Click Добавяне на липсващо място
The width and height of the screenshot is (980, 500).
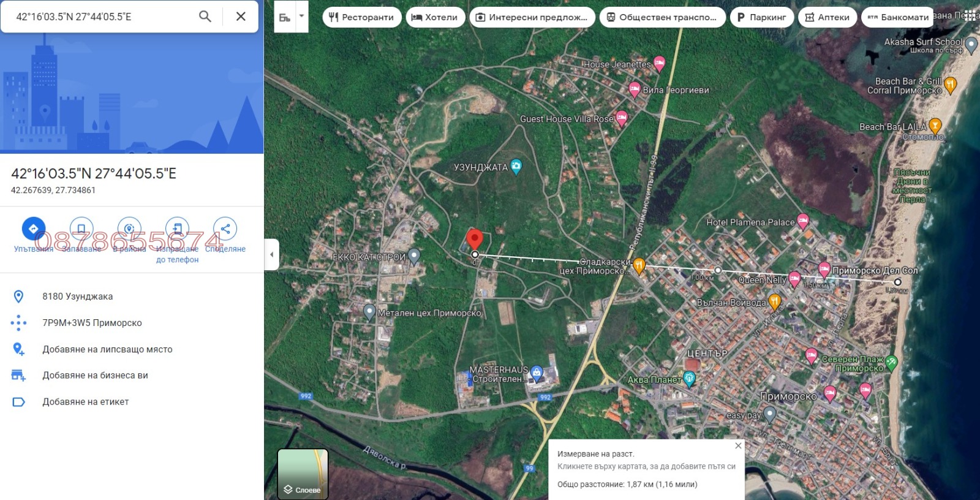107,349
